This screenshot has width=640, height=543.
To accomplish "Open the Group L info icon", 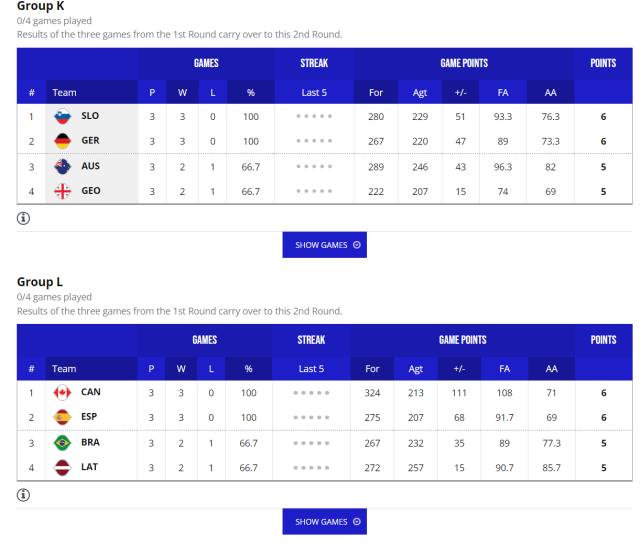I will pos(24,492).
